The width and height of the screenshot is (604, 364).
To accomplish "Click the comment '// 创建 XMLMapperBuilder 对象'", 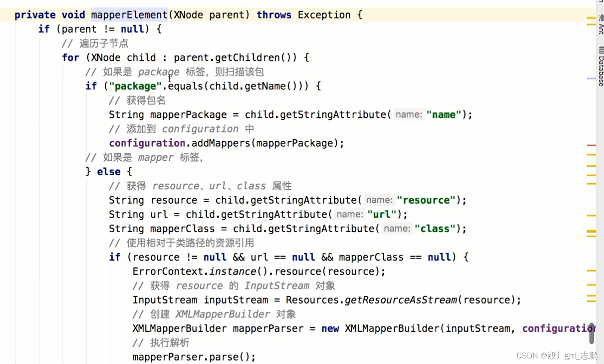I will pos(214,314).
